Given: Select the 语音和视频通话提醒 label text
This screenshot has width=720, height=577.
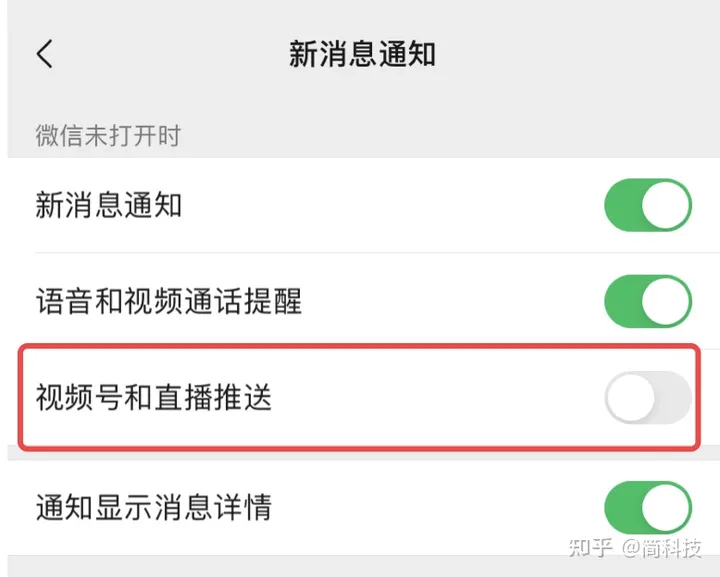Looking at the screenshot, I should pos(169,302).
